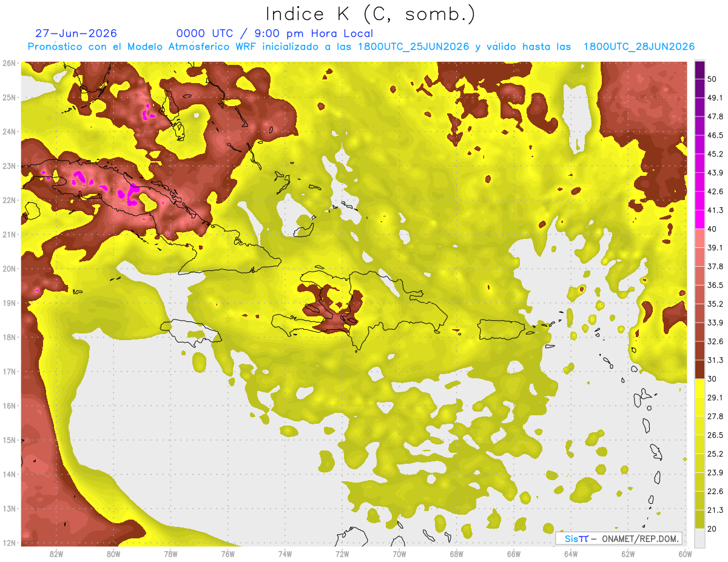Image resolution: width=728 pixels, height=562 pixels.
Task: Click the colorbar label "33.9"
Action: click(715, 323)
